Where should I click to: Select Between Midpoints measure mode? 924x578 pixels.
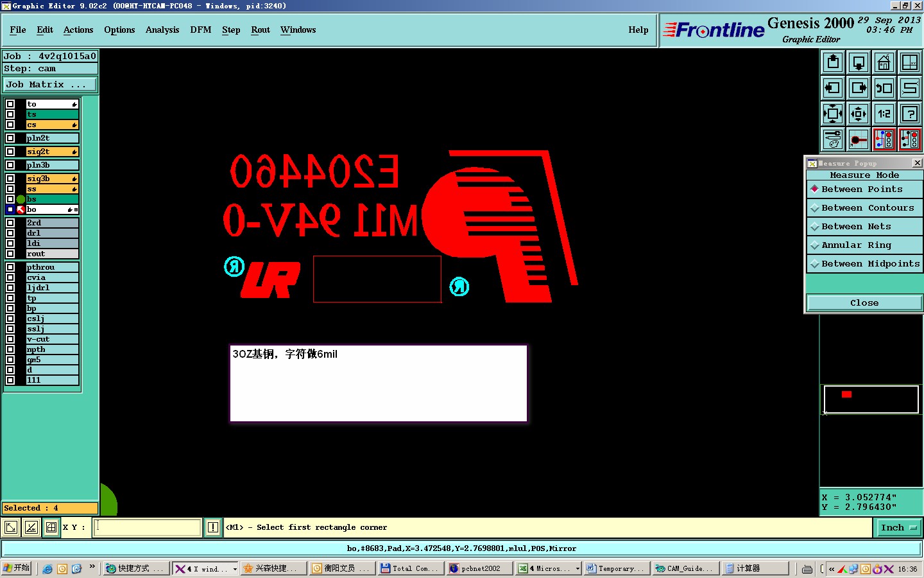click(864, 264)
